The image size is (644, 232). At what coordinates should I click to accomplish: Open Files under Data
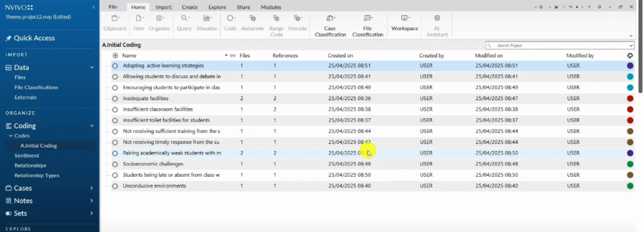pyautogui.click(x=20, y=77)
